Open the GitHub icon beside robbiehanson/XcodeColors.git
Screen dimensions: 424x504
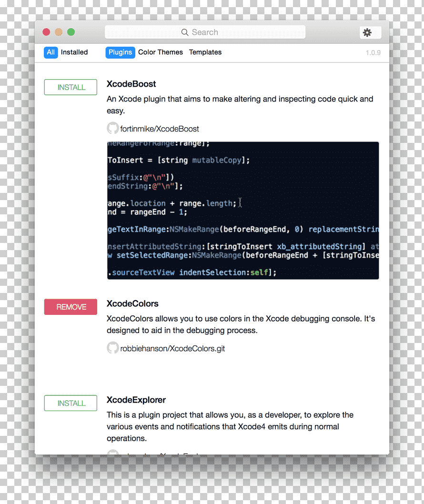click(x=112, y=348)
